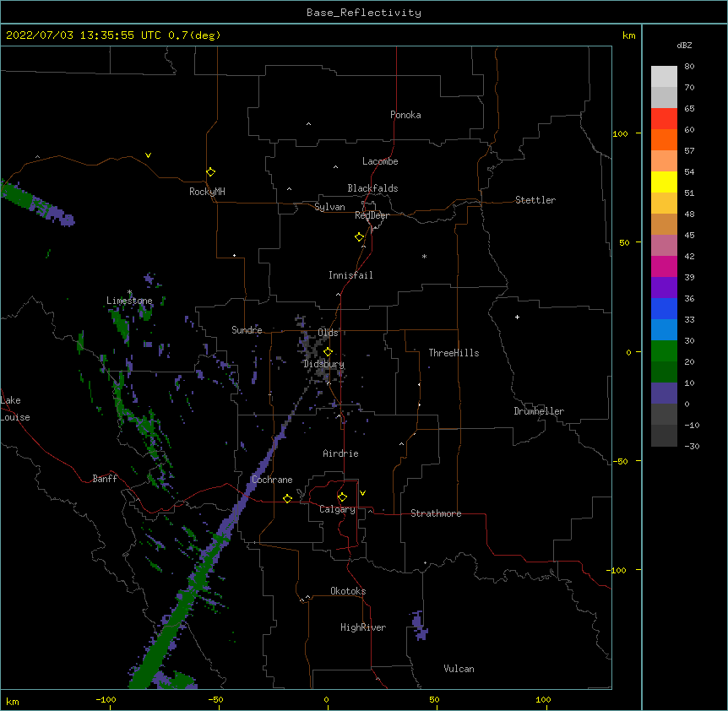Pick the bright yellow swatch in dBZ legend
The height and width of the screenshot is (711, 728).
point(664,182)
